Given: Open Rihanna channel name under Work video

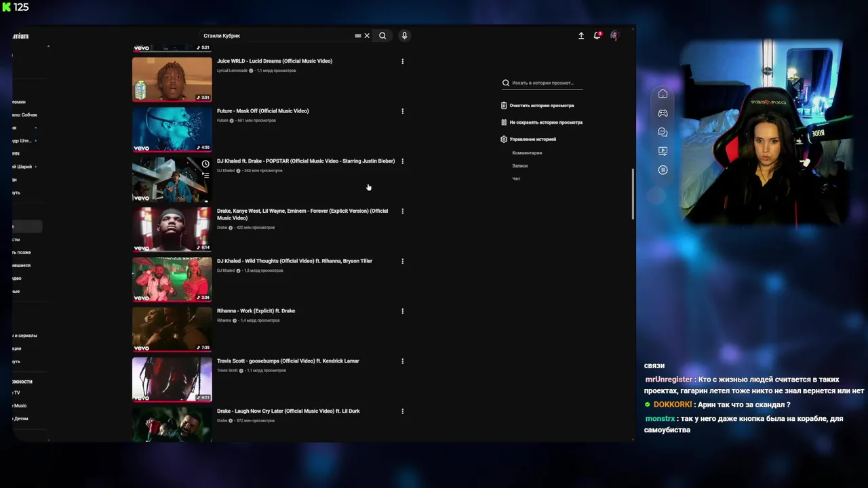Looking at the screenshot, I should (x=224, y=321).
